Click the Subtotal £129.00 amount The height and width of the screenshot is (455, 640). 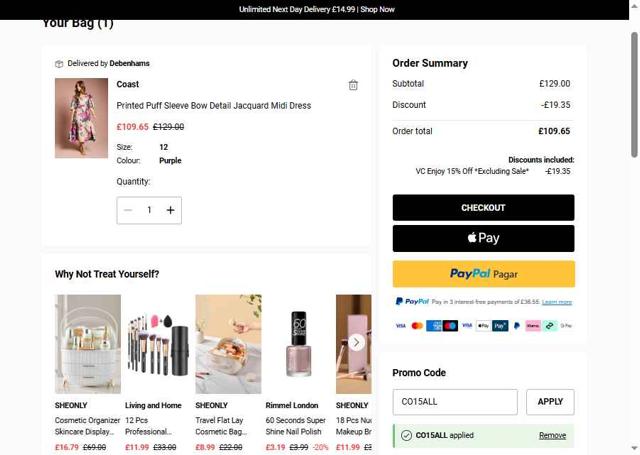pos(555,84)
